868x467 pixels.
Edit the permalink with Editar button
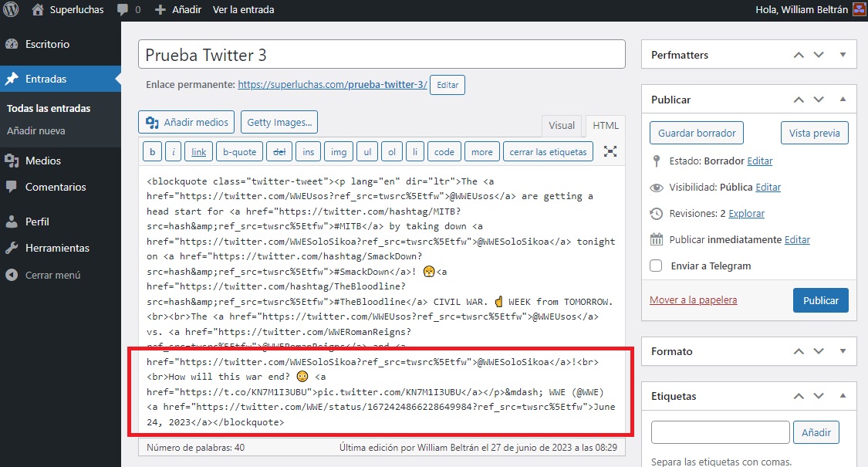click(448, 85)
